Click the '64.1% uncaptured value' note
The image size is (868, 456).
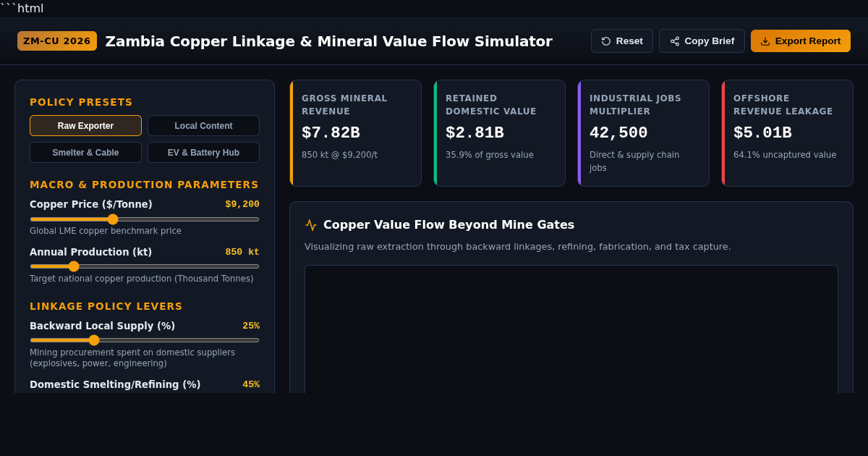click(x=785, y=155)
